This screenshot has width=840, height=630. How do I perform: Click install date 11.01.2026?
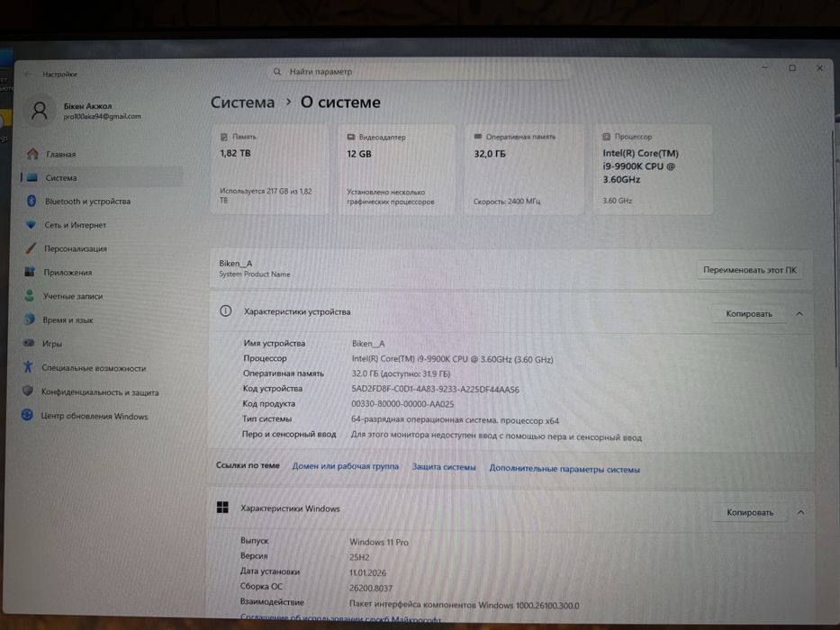(x=367, y=572)
